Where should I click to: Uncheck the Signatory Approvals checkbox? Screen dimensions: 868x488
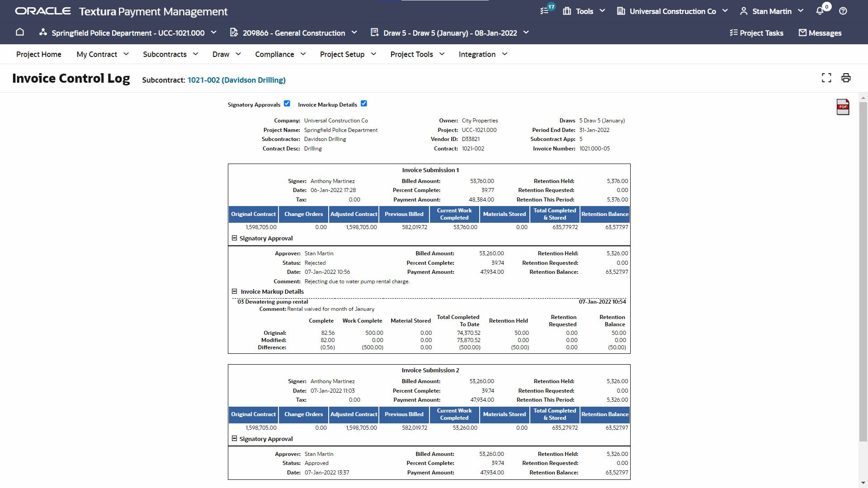(287, 103)
